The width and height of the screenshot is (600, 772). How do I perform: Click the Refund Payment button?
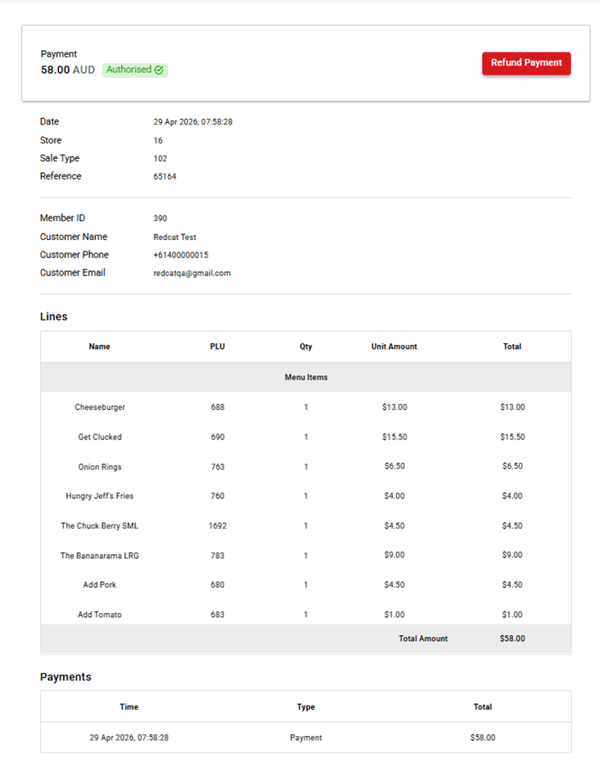point(526,63)
